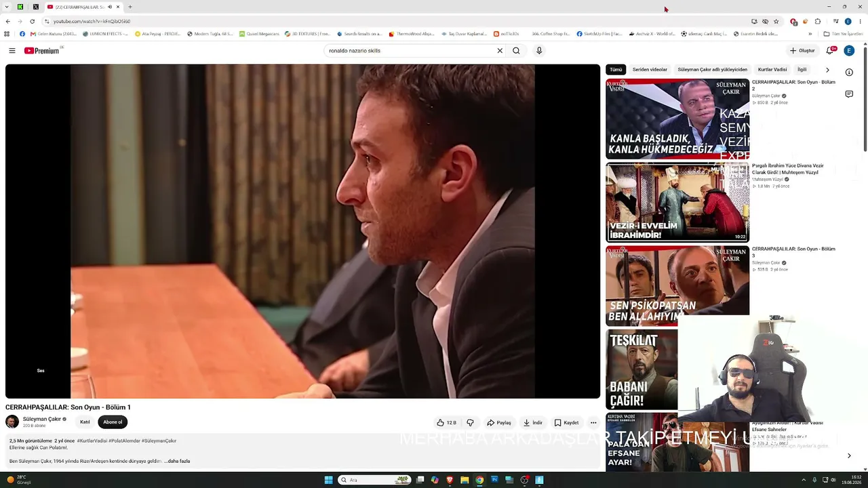The height and width of the screenshot is (488, 868).
Task: Click the 'Paylaş' share button
Action: [499, 422]
